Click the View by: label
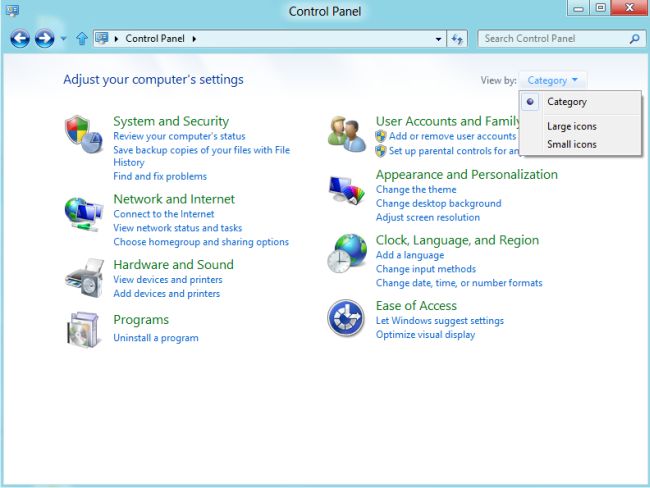 [498, 80]
